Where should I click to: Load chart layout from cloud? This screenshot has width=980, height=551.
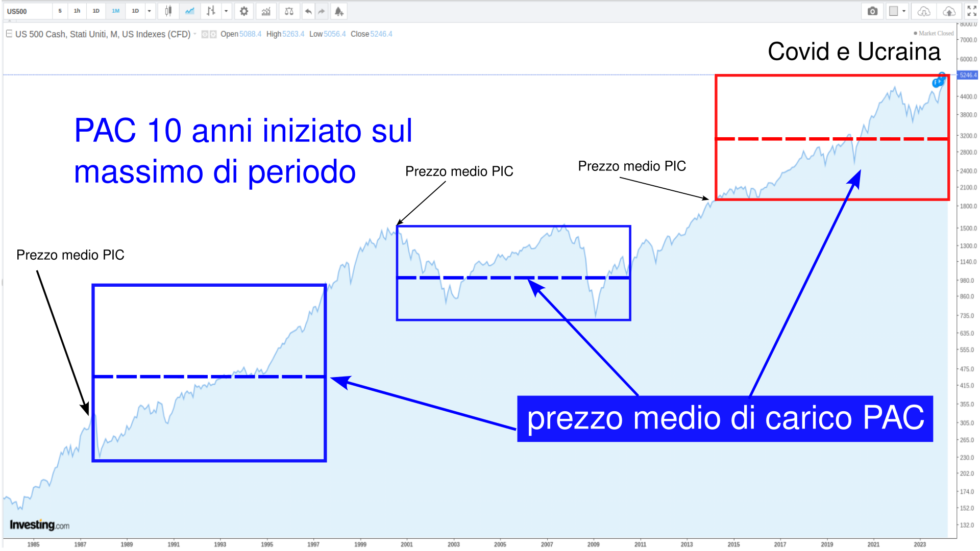point(924,11)
